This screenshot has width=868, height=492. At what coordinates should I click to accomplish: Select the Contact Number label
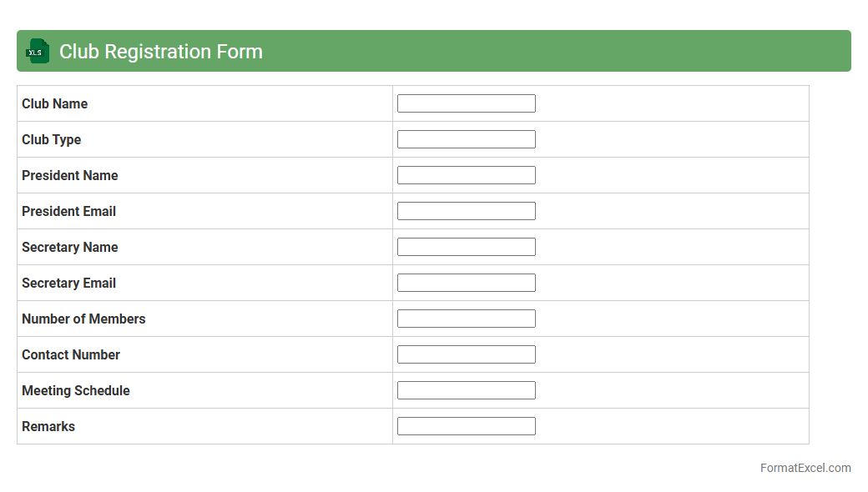tap(71, 355)
